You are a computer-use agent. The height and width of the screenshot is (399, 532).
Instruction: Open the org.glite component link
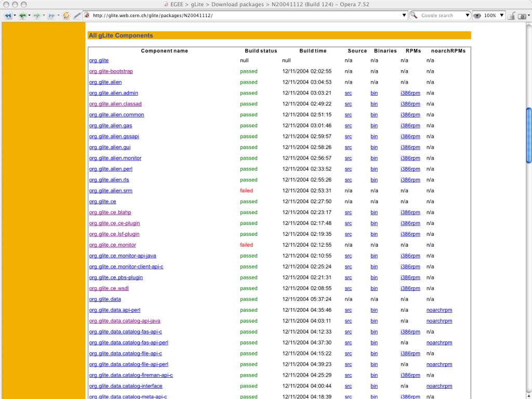pyautogui.click(x=99, y=60)
